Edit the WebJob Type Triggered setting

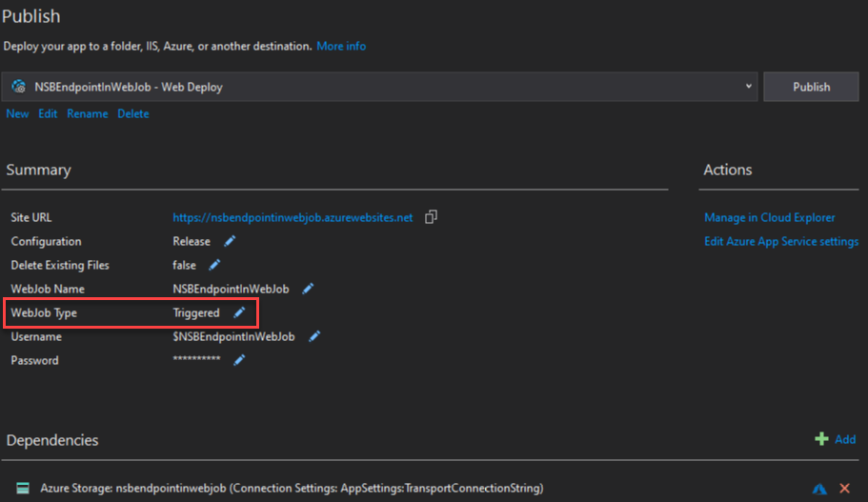pos(238,312)
